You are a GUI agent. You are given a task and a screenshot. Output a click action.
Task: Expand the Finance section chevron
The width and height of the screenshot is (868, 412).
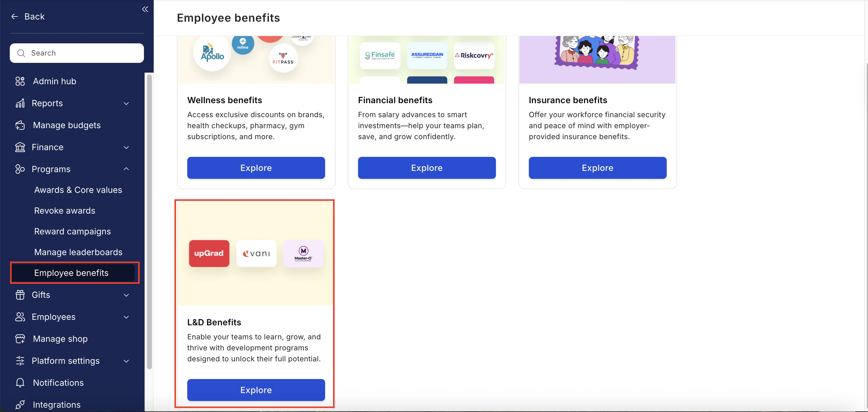(126, 147)
